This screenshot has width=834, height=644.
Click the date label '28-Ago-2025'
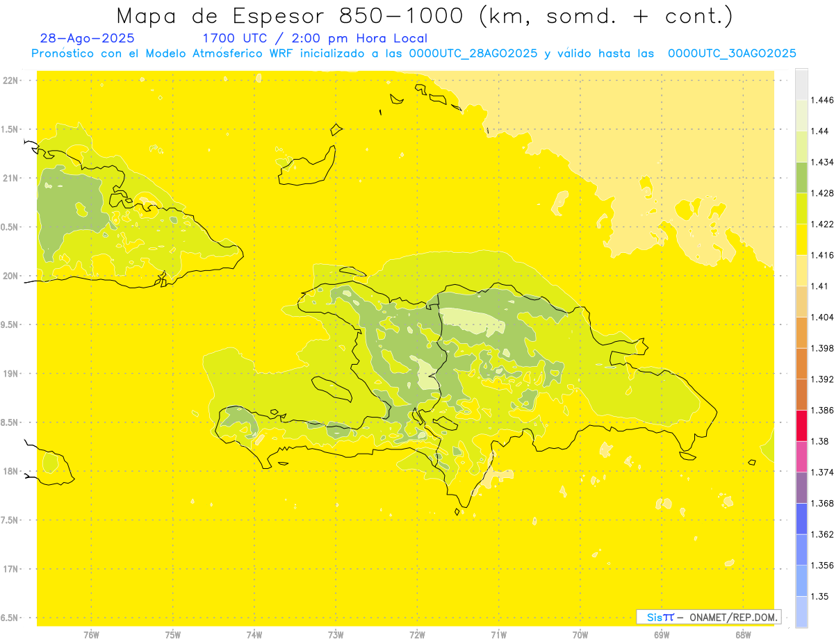[x=88, y=39]
